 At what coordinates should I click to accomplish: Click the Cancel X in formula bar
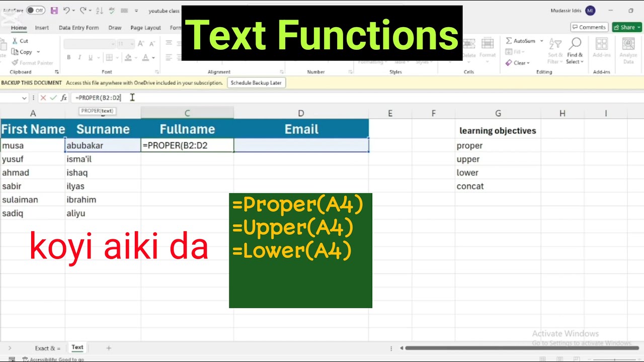click(x=43, y=98)
